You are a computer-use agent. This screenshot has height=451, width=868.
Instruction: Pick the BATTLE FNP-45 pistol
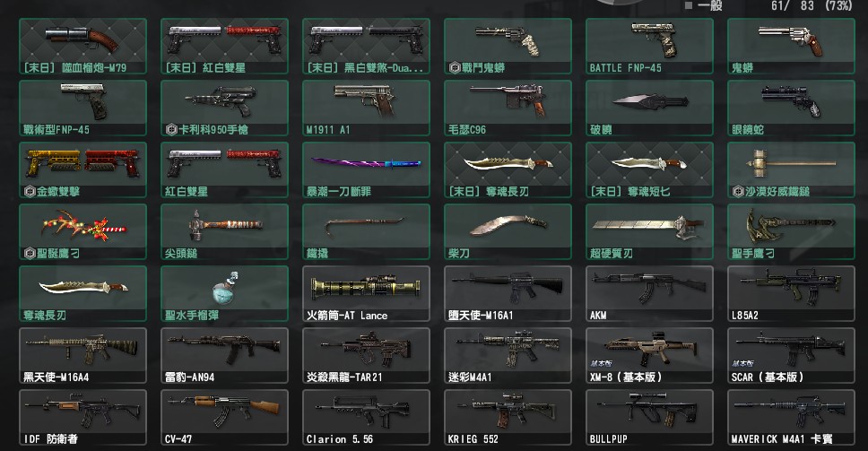tap(649, 46)
